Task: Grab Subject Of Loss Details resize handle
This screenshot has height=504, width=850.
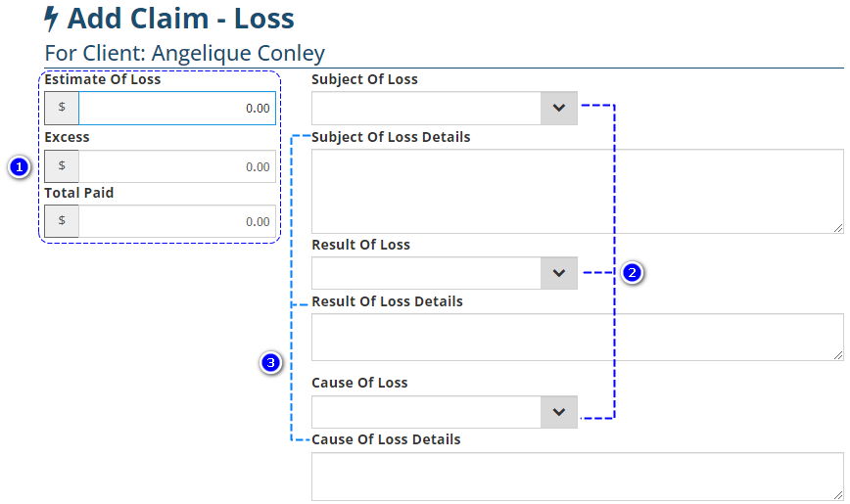Action: (x=839, y=228)
